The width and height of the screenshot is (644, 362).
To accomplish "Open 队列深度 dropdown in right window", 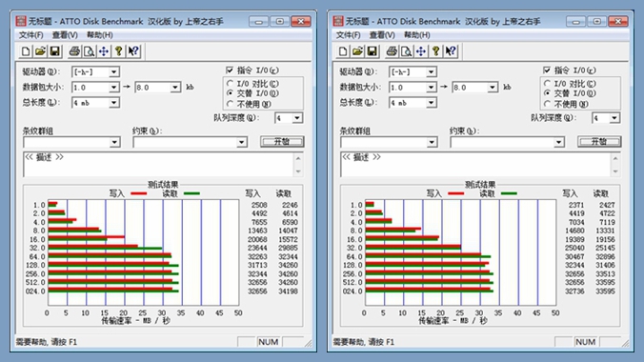I will (x=614, y=118).
